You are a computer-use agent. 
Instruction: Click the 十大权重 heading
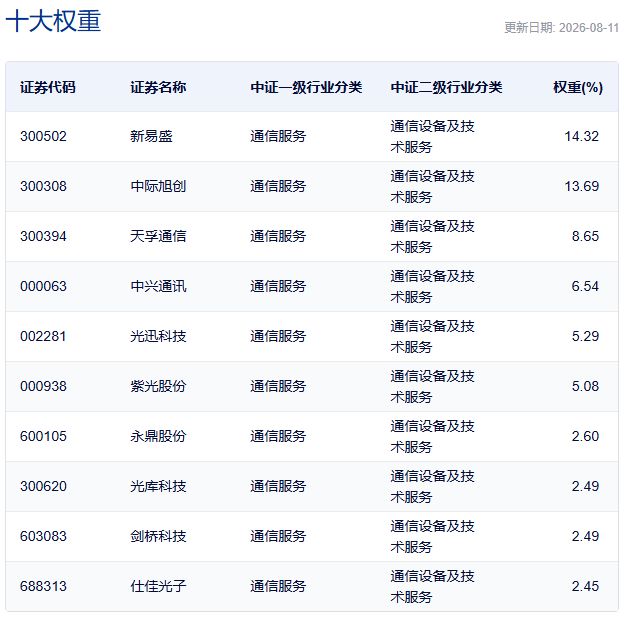(53, 21)
